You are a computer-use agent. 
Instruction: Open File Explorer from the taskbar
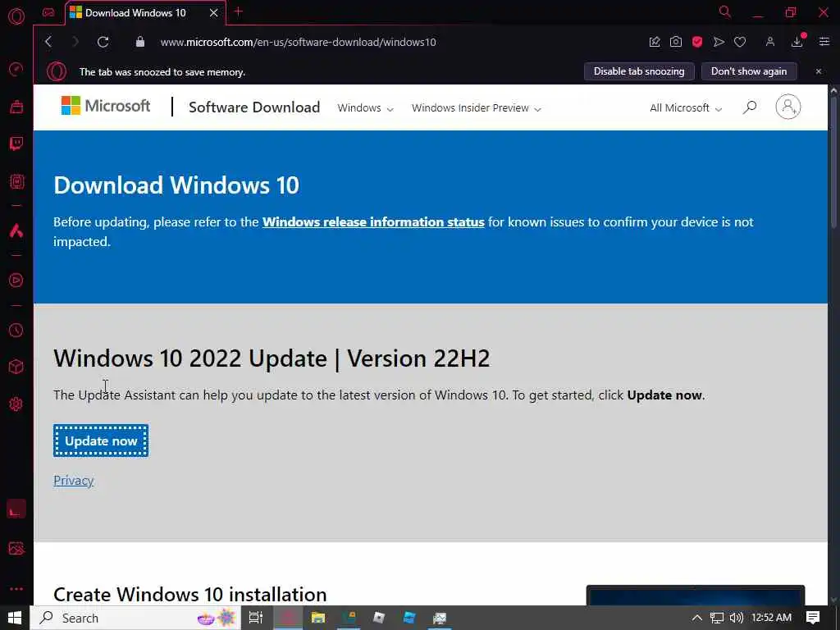pos(318,619)
